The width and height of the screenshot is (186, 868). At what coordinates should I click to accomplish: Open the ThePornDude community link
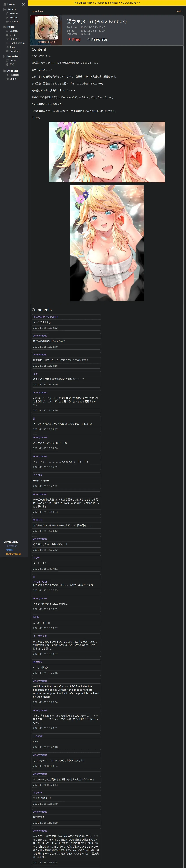point(13,554)
